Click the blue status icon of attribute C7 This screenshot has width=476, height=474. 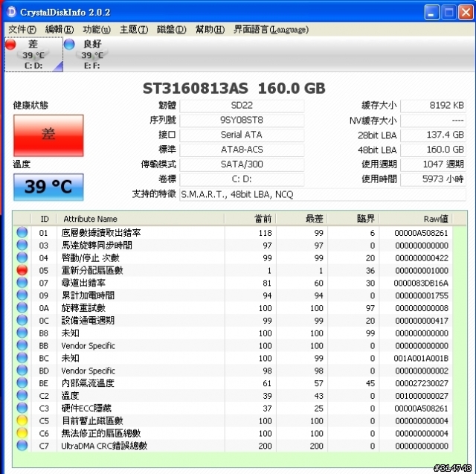[22, 446]
